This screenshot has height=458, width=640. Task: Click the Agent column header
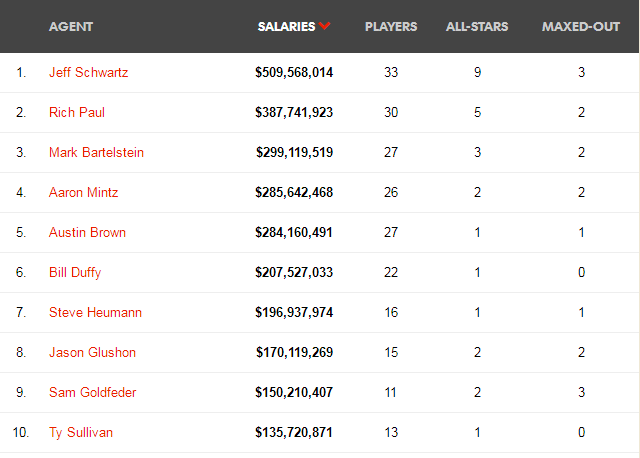[71, 27]
